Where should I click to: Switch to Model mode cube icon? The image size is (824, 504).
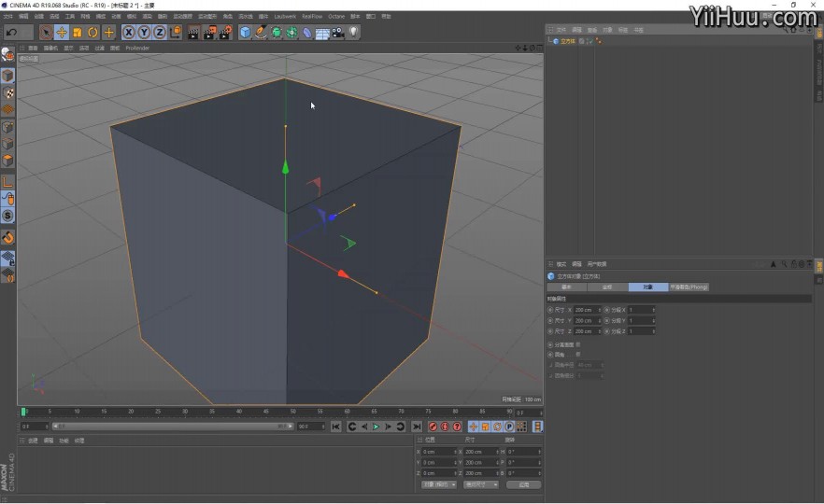(x=7, y=76)
